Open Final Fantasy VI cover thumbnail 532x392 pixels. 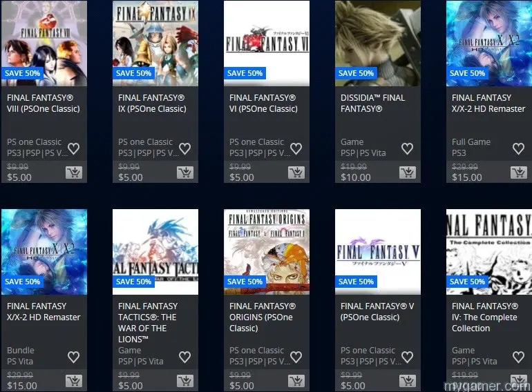[267, 43]
